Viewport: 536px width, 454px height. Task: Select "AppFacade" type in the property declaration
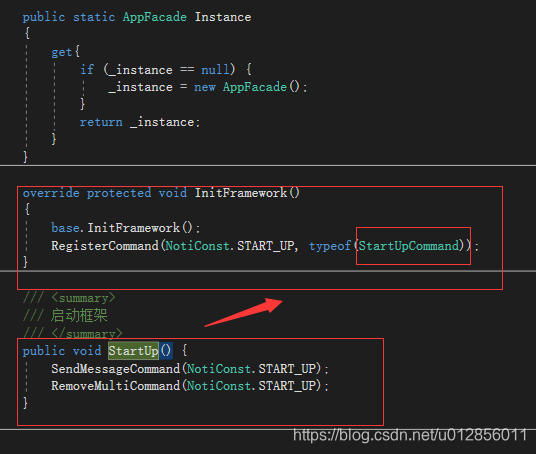pos(155,17)
